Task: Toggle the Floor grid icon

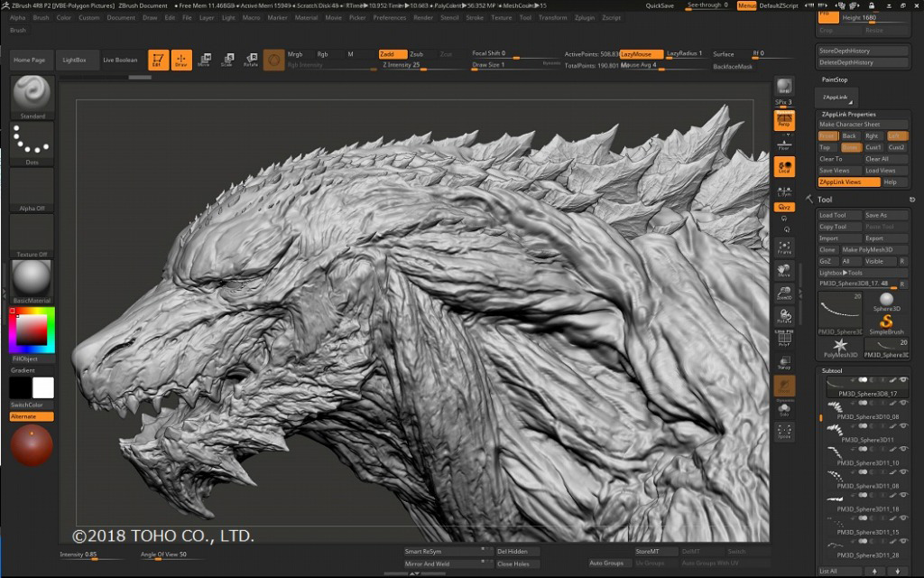Action: pos(784,144)
